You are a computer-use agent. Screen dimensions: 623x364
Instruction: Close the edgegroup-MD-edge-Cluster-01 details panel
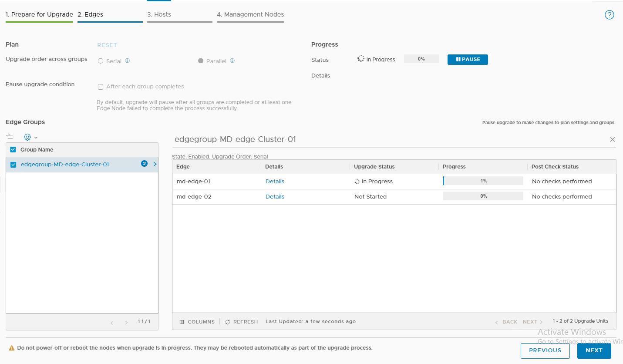coord(613,139)
